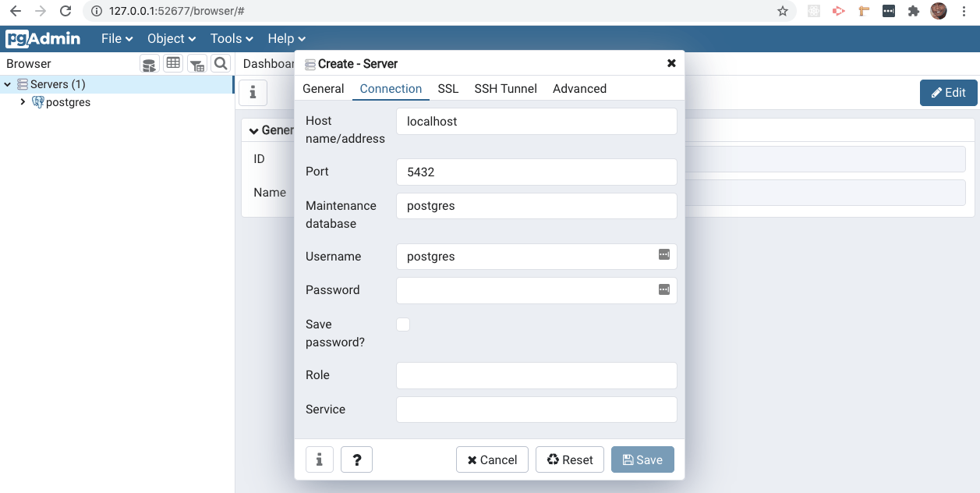Image resolution: width=980 pixels, height=493 pixels.
Task: Open Search Objects via the magnifier icon
Action: [219, 63]
